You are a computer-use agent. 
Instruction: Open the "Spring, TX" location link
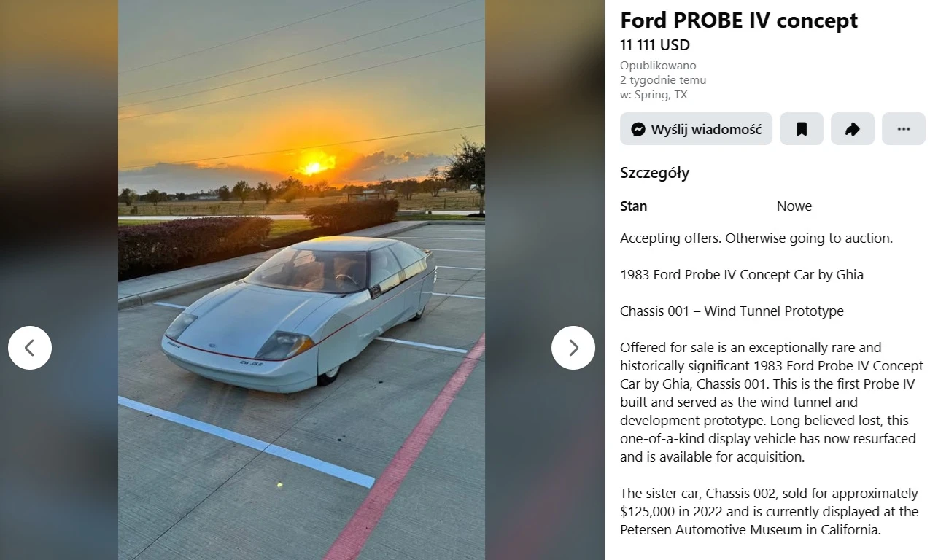(x=660, y=95)
